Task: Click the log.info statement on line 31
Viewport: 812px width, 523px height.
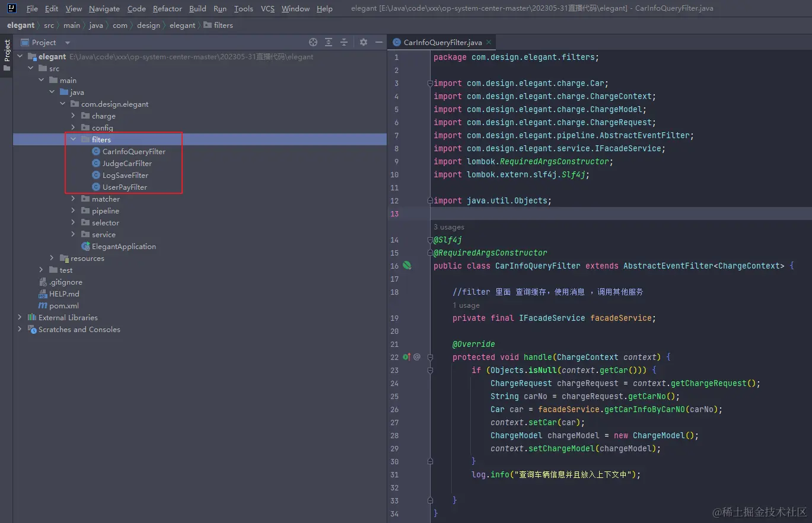Action: [556, 474]
